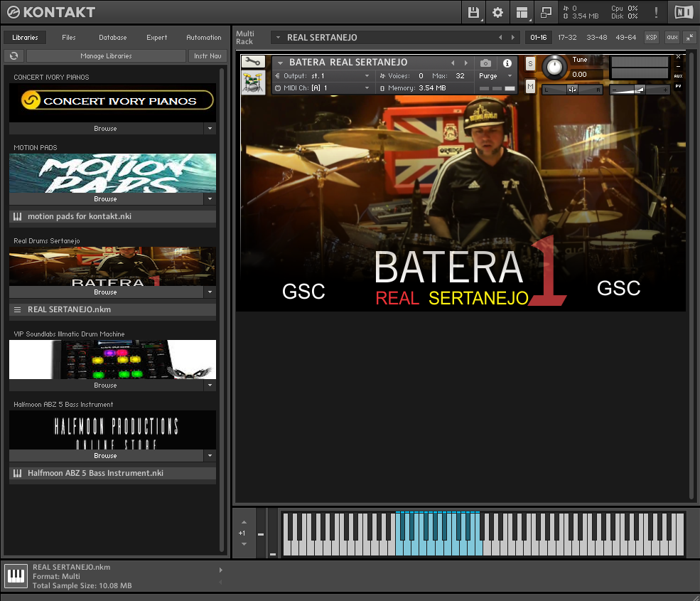Viewport: 700px width, 601px height.
Task: Click the large piano icon in info pane
Action: 16,576
